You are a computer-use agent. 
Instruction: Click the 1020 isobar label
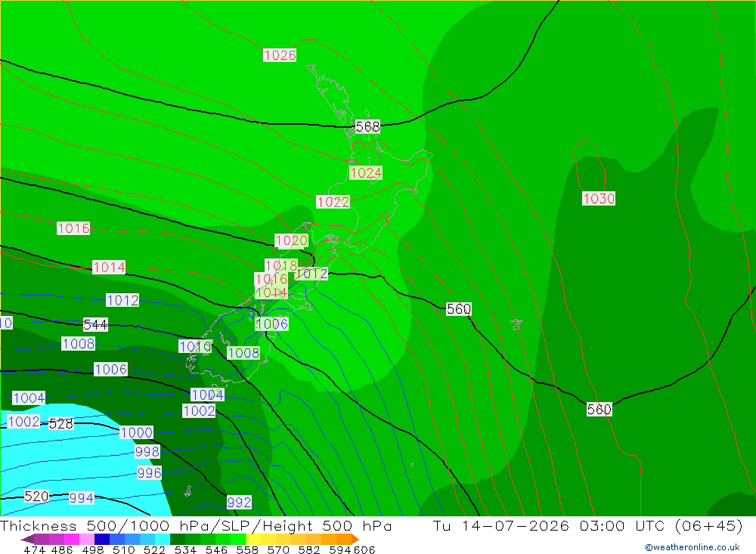point(291,240)
